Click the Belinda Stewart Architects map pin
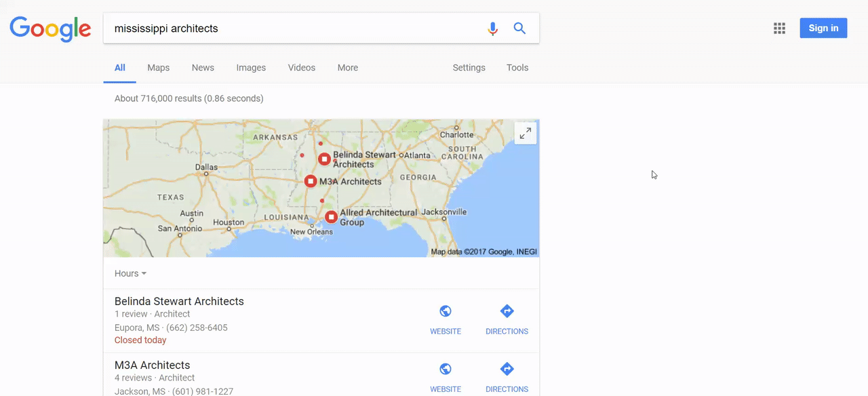 325,159
